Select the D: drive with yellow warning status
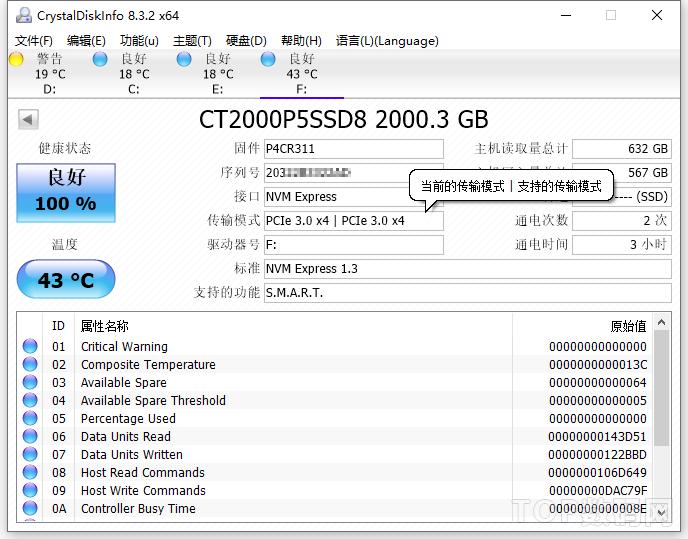Screen dimensions: 688x539 [x=50, y=73]
